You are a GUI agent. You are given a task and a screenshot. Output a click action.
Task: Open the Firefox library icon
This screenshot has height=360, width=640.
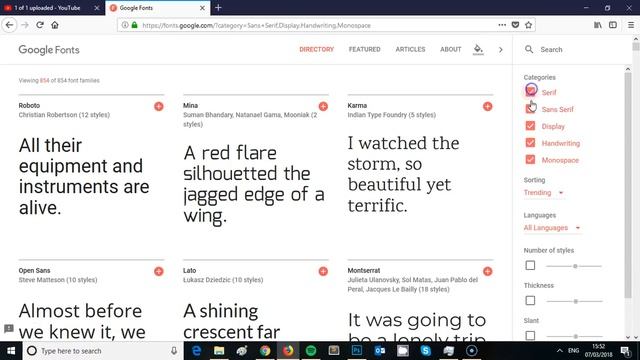coord(598,25)
